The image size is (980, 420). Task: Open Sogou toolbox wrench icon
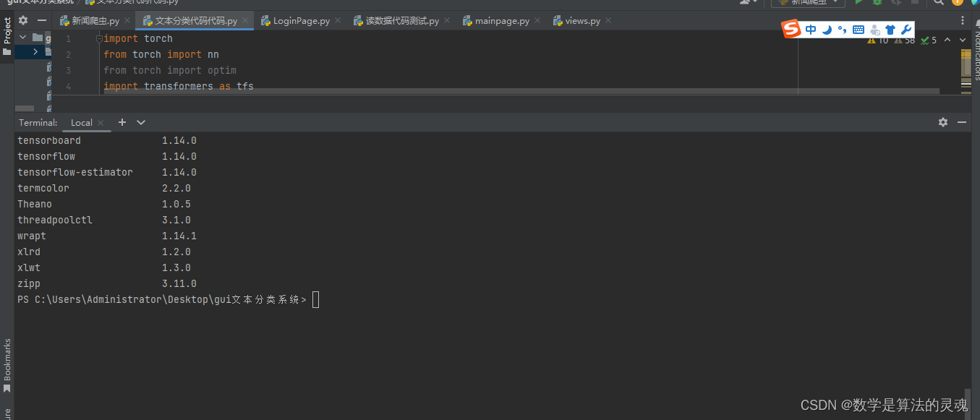(906, 30)
